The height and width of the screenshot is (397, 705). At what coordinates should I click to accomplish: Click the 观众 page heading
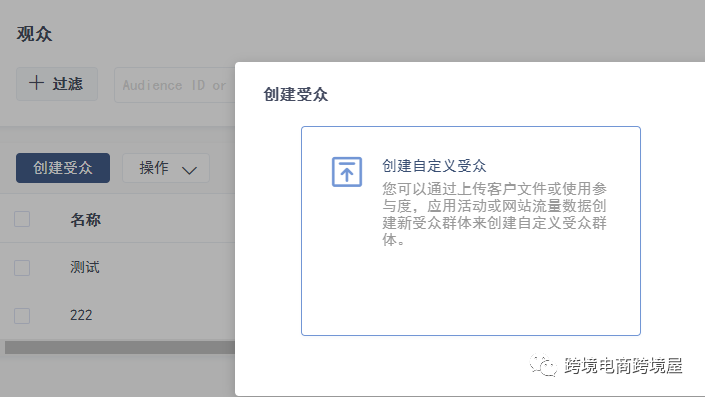pyautogui.click(x=35, y=34)
